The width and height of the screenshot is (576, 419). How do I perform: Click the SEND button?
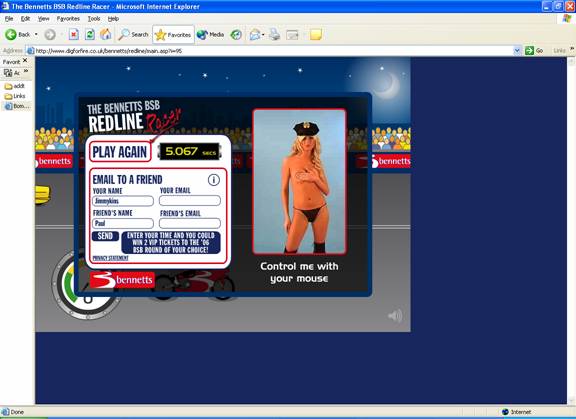(x=105, y=236)
